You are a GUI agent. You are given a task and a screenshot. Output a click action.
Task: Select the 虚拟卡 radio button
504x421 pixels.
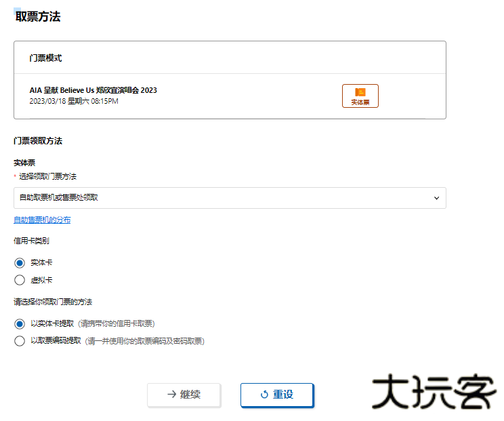20,280
